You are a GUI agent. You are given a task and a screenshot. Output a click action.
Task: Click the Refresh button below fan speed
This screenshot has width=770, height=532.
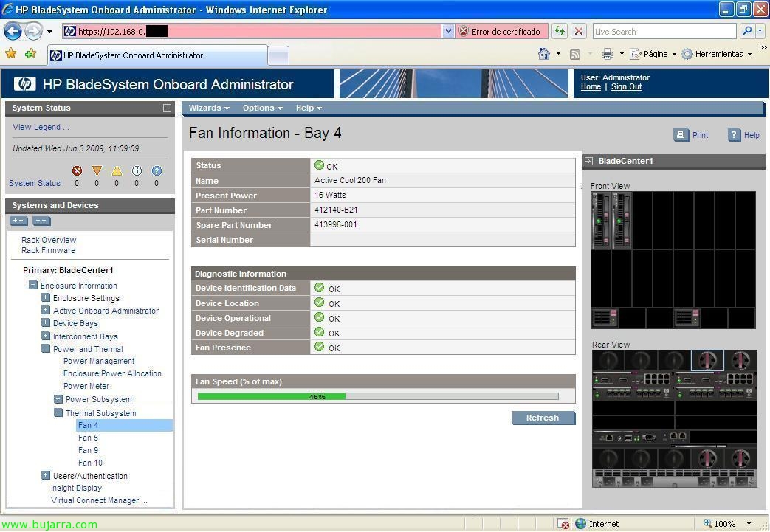(x=543, y=418)
